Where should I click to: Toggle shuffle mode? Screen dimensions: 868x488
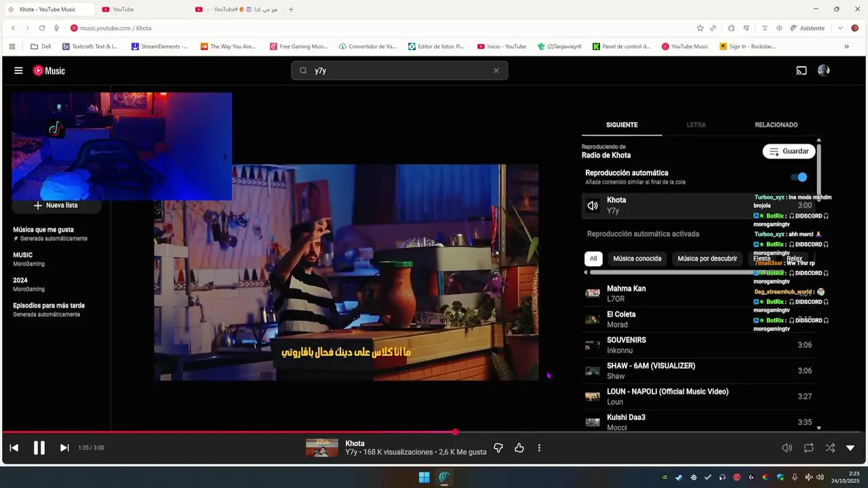pos(830,448)
